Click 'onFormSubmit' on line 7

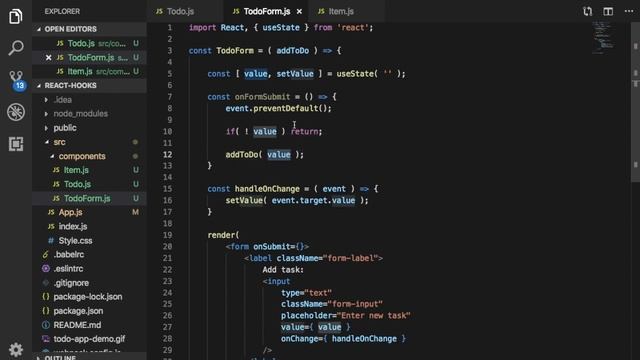click(262, 97)
